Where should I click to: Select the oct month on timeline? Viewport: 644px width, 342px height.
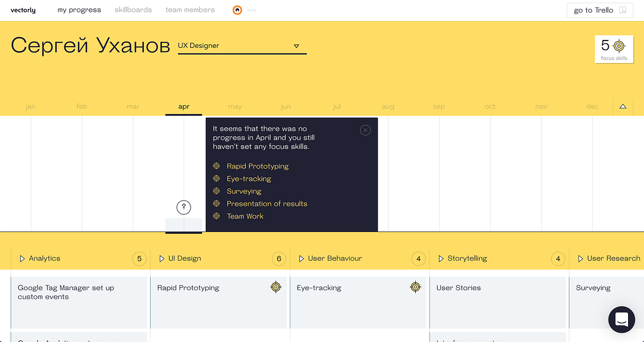click(x=490, y=107)
